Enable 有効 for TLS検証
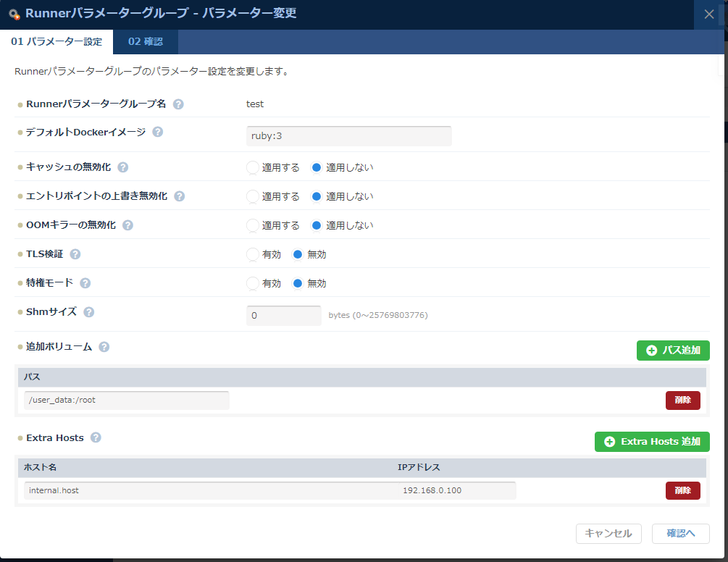The image size is (728, 562). (x=251, y=254)
